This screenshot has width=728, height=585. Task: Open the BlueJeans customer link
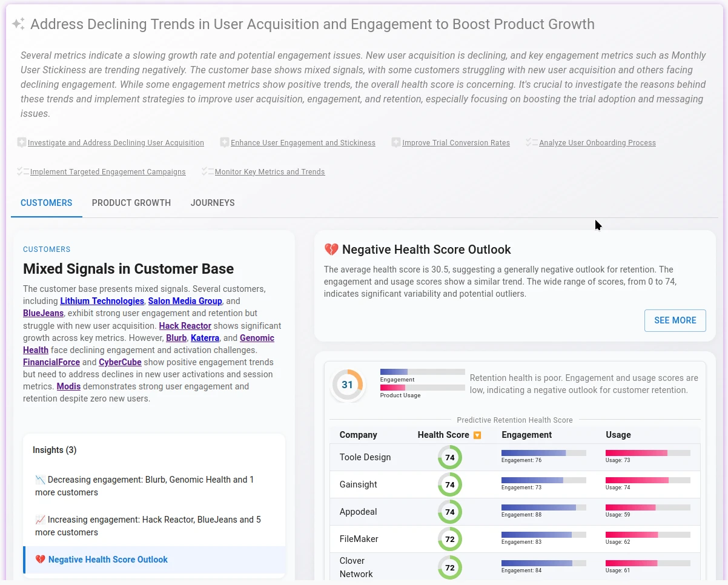coord(43,313)
